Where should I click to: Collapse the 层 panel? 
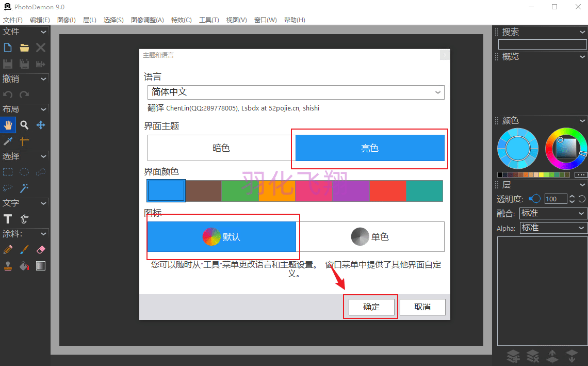[x=582, y=185]
